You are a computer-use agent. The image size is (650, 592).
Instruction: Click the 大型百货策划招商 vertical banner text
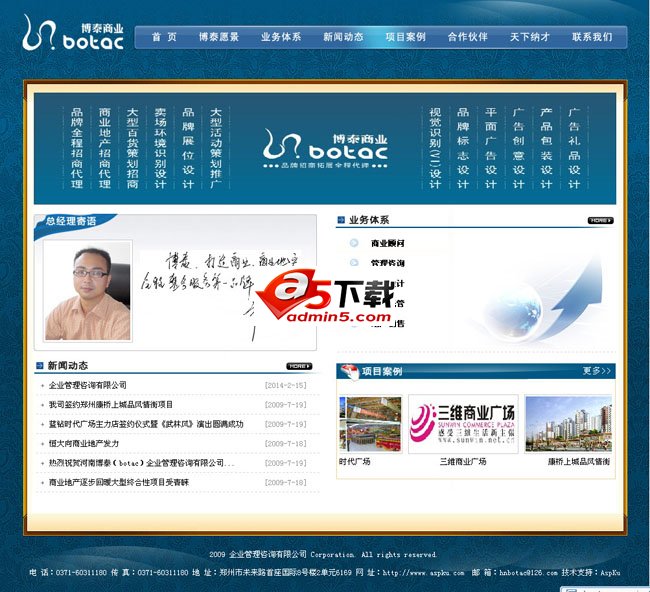coord(132,148)
